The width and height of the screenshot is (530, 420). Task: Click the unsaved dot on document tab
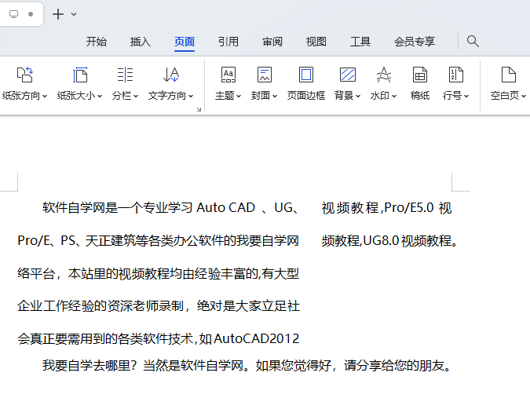coord(31,14)
